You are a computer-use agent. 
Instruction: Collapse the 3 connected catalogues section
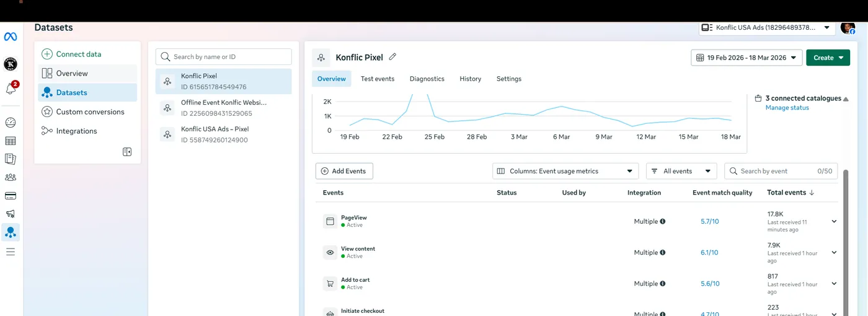coord(846,99)
